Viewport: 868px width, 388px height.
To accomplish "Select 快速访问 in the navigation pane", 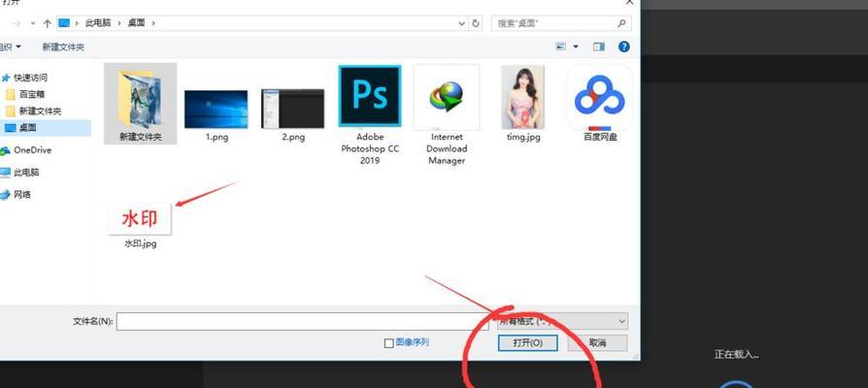I will pyautogui.click(x=30, y=78).
